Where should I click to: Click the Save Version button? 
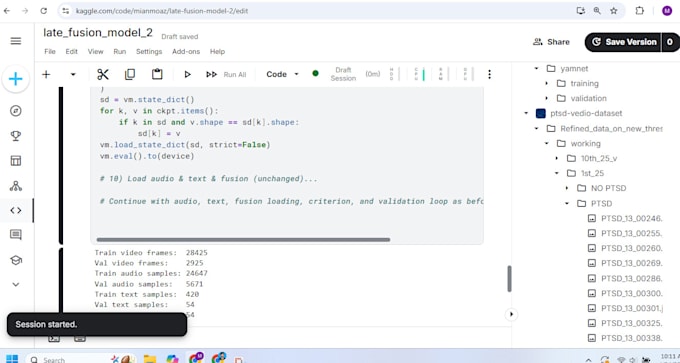coord(623,42)
